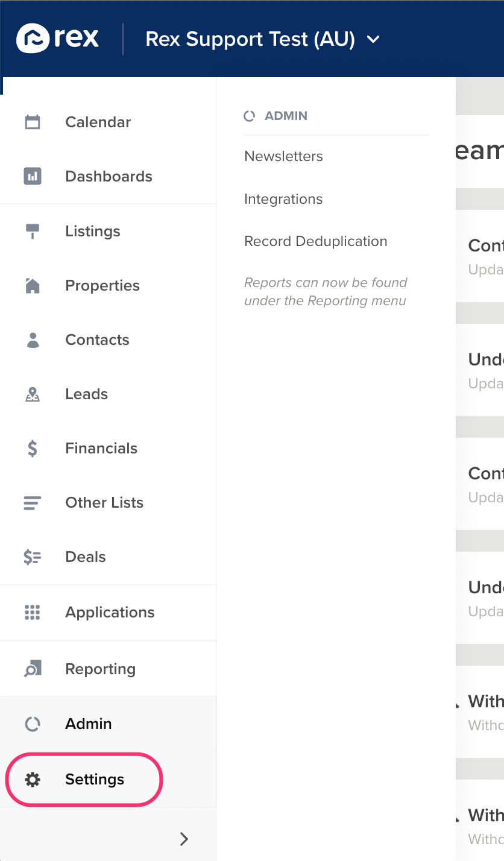Screen dimensions: 504x861
Task: Click the Reporting magnifier icon
Action: click(33, 669)
